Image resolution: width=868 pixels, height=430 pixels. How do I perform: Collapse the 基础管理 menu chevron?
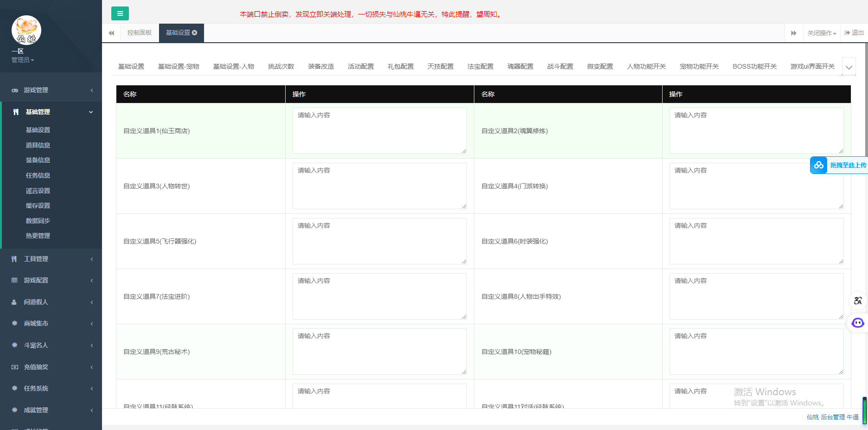(x=91, y=112)
